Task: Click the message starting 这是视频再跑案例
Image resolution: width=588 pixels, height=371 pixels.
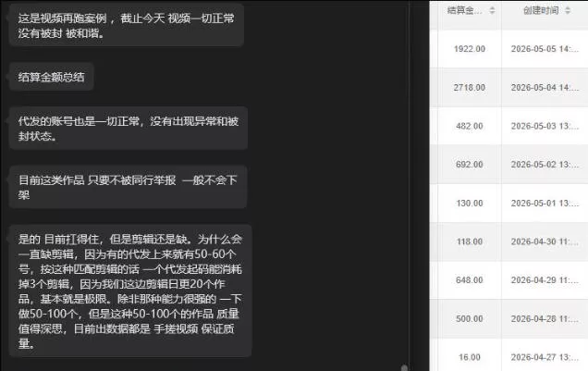Action: (127, 26)
